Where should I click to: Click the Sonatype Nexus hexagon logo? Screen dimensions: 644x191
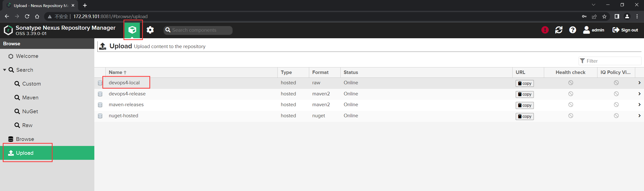point(8,30)
